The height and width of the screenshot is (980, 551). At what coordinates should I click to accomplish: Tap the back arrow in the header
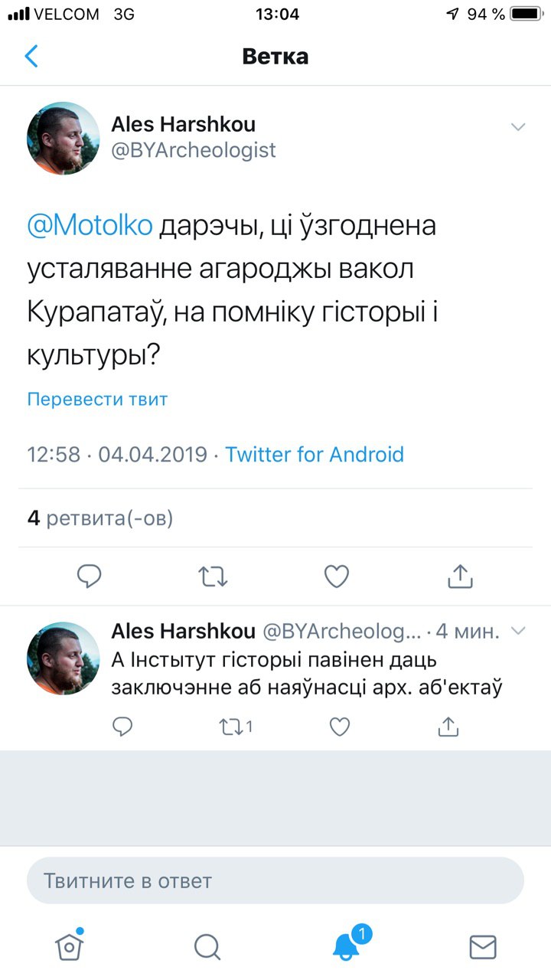(x=31, y=56)
